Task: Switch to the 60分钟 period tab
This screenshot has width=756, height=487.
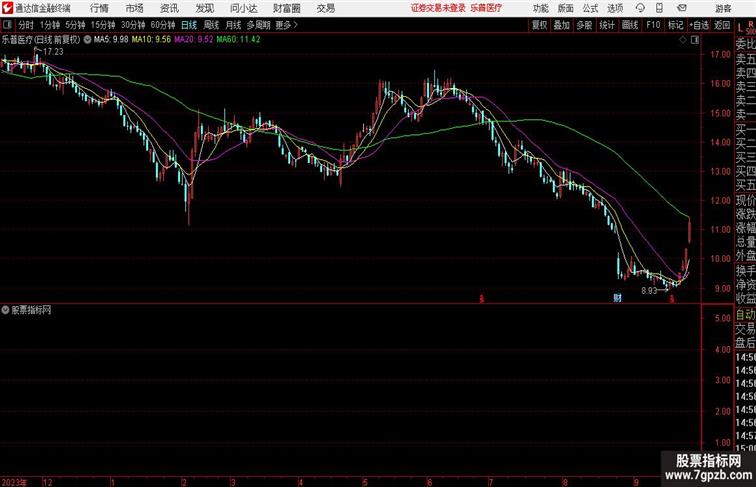Action: tap(163, 25)
